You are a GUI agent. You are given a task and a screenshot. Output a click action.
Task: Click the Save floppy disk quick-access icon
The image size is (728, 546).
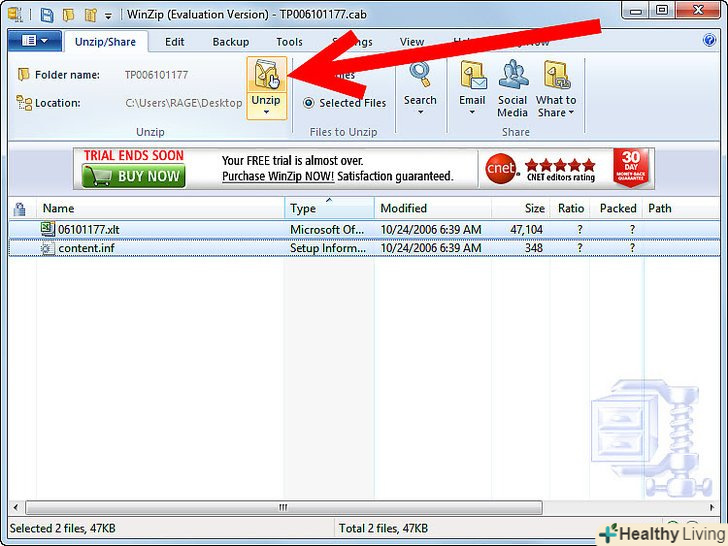(47, 15)
